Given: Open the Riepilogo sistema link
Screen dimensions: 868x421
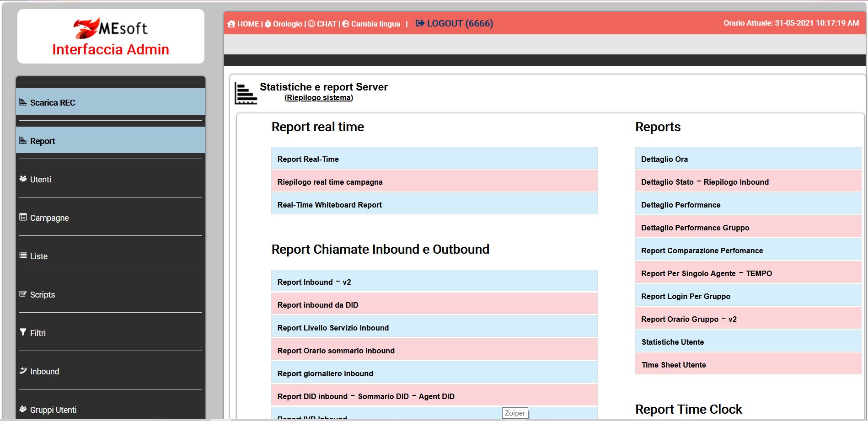Looking at the screenshot, I should (319, 98).
